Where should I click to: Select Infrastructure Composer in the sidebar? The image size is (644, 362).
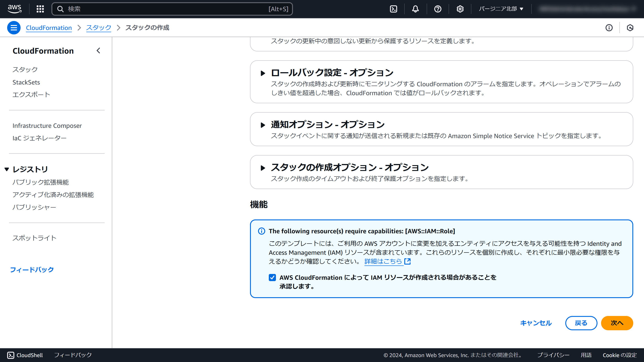tap(47, 126)
